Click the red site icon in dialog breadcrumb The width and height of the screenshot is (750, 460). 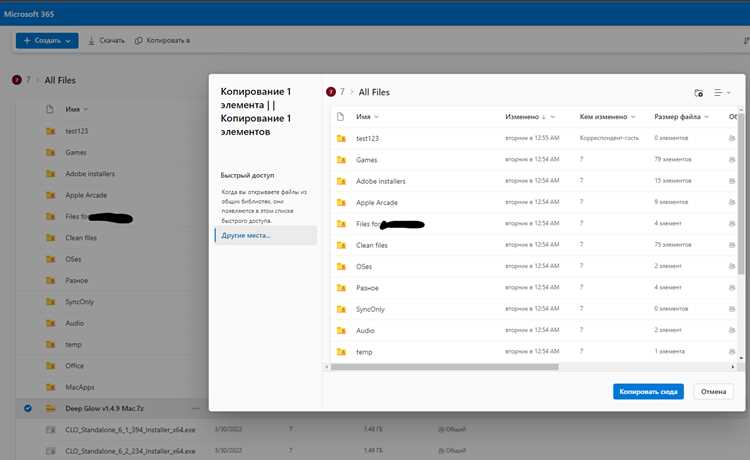click(331, 92)
